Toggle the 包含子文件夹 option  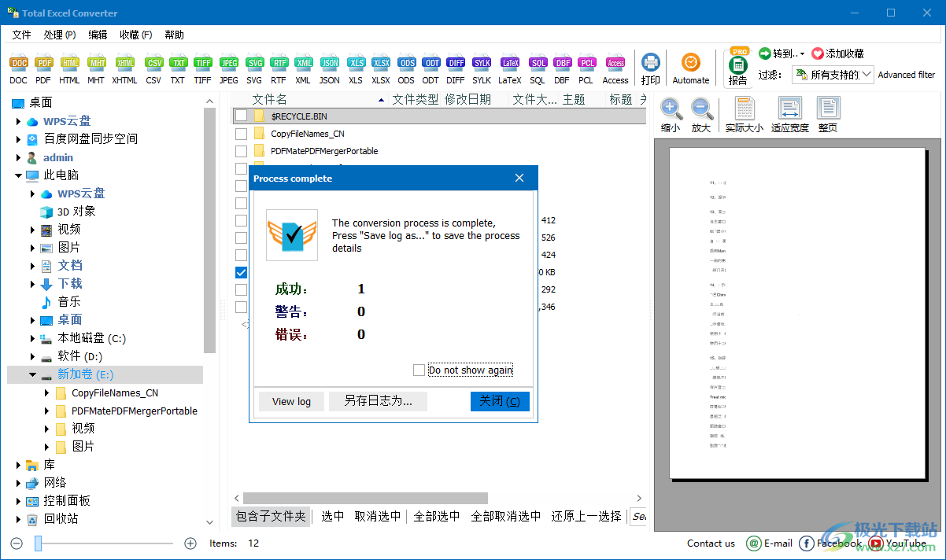(271, 516)
